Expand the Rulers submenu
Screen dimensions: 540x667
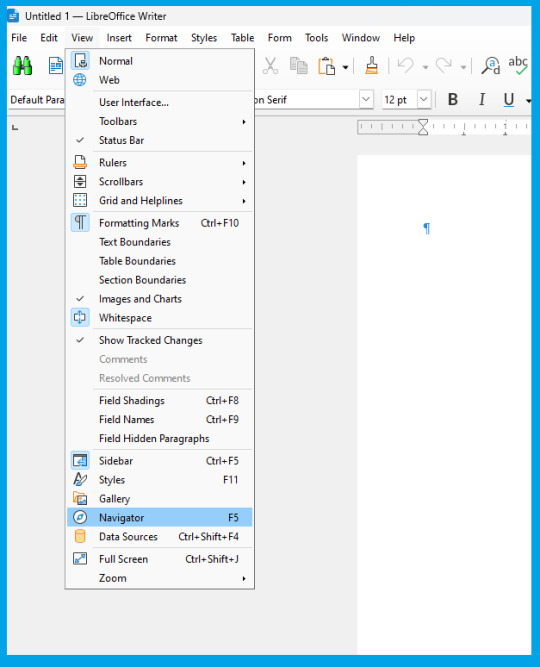point(160,162)
